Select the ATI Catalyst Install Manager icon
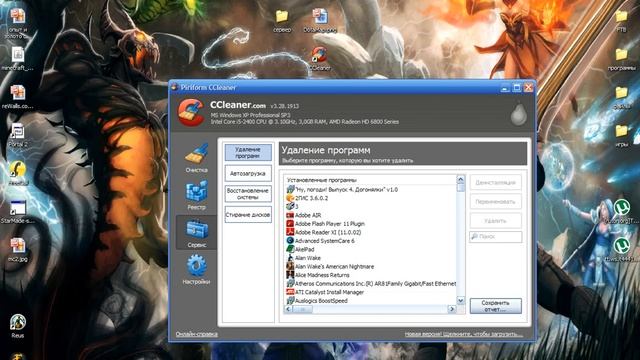Image resolution: width=640 pixels, height=360 pixels. (x=290, y=292)
